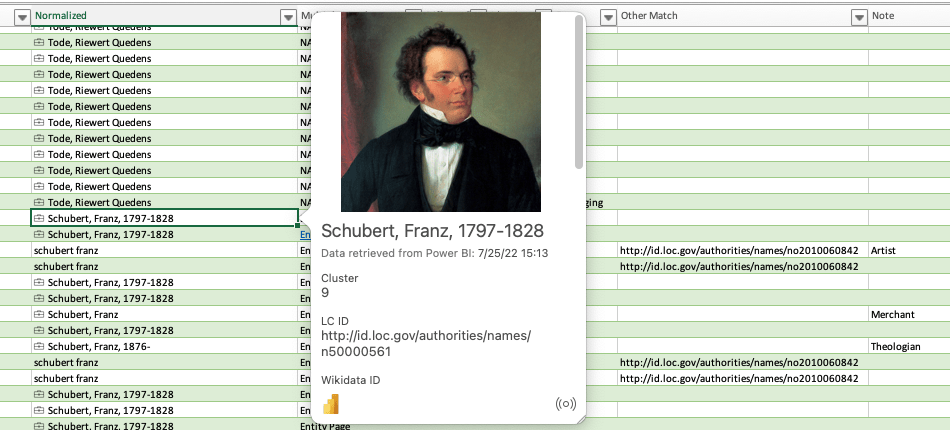
Task: Click the data card vertical scrollbar
Action: [579, 92]
